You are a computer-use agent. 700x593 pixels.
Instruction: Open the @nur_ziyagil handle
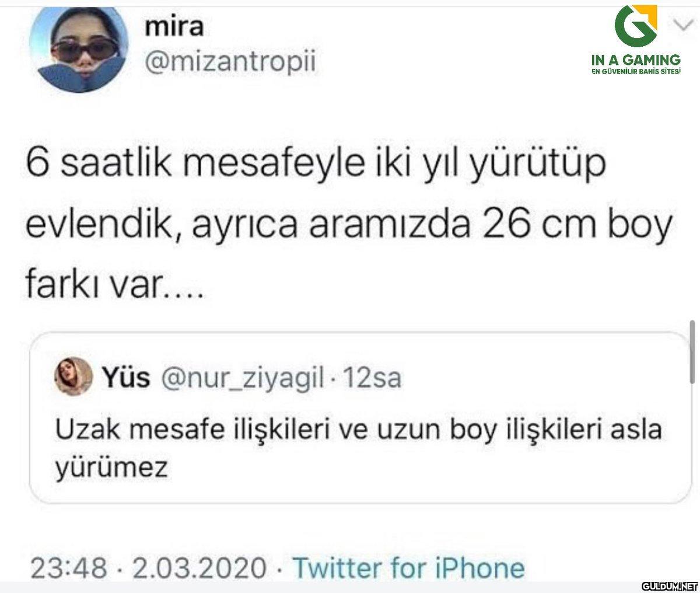[x=242, y=379]
